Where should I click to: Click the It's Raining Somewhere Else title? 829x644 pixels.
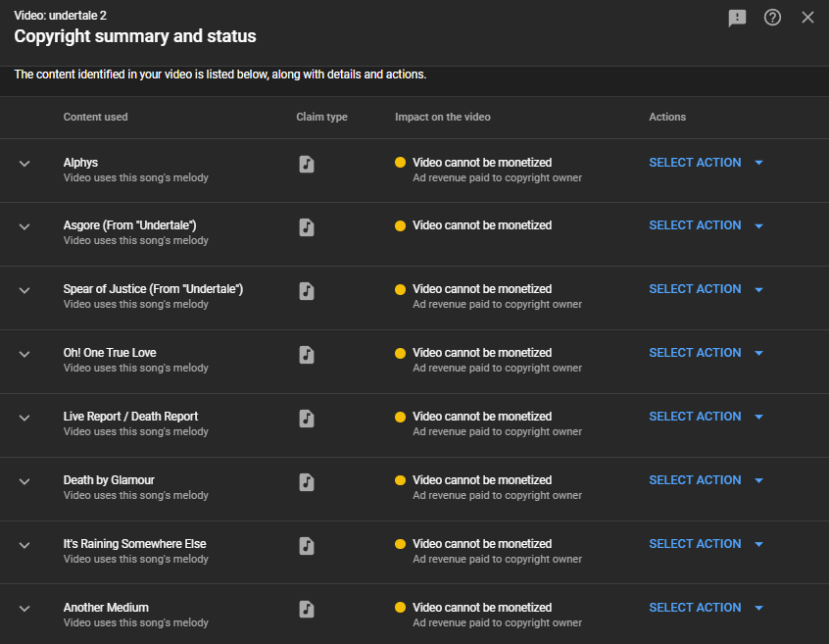coord(134,544)
